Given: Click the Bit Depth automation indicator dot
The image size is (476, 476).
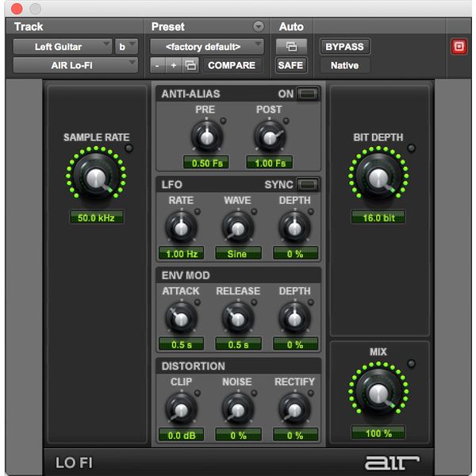Looking at the screenshot, I should point(411,148).
